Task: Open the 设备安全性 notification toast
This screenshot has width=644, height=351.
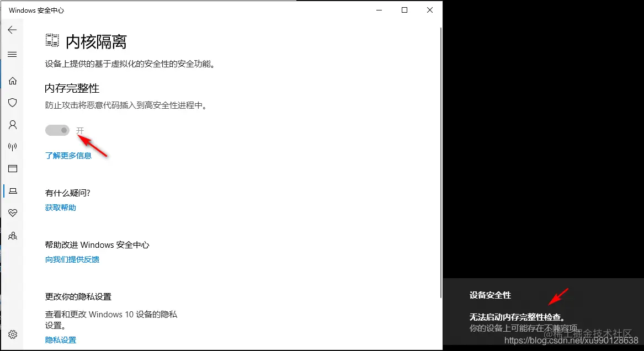Action: pyautogui.click(x=544, y=312)
